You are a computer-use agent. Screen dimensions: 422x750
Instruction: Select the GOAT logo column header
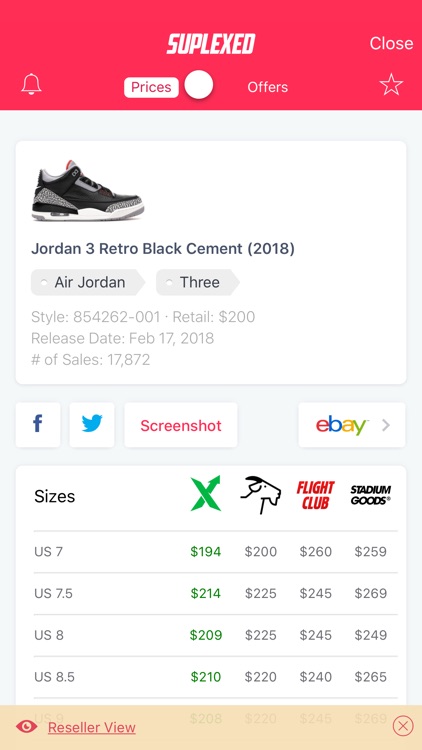coord(260,495)
